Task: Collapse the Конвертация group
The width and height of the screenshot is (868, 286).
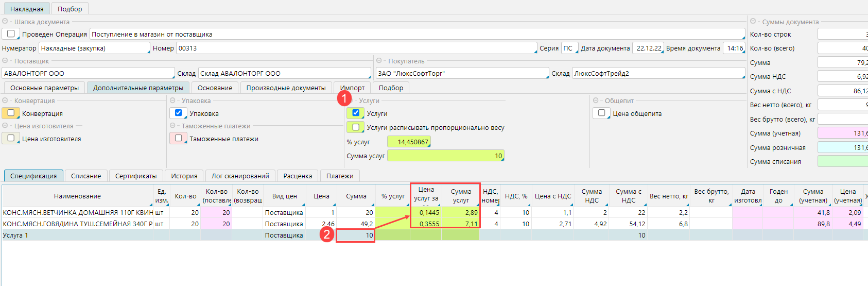Action: point(5,100)
